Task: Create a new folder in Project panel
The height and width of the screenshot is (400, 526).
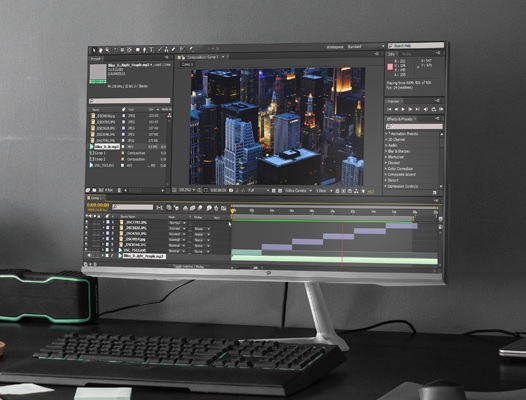Action: [95, 190]
